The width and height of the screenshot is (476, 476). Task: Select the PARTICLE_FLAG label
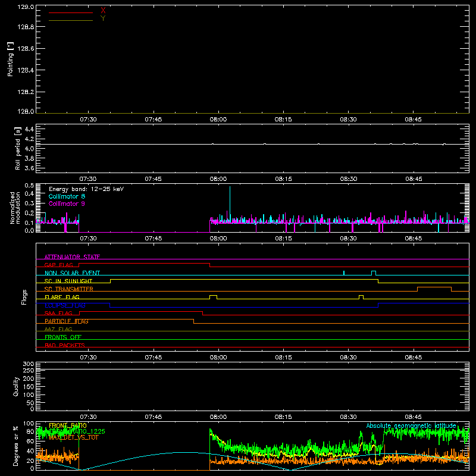[x=67, y=321]
